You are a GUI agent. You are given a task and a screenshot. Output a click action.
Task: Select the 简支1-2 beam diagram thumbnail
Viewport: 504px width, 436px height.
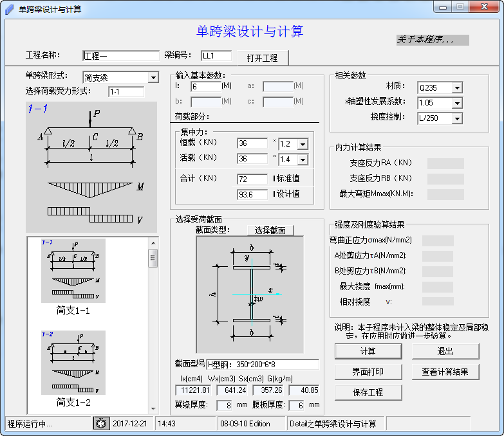(x=73, y=362)
